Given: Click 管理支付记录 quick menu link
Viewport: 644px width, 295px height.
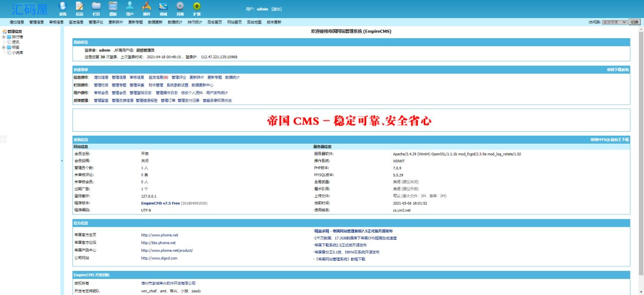Looking at the screenshot, I should point(189,101).
